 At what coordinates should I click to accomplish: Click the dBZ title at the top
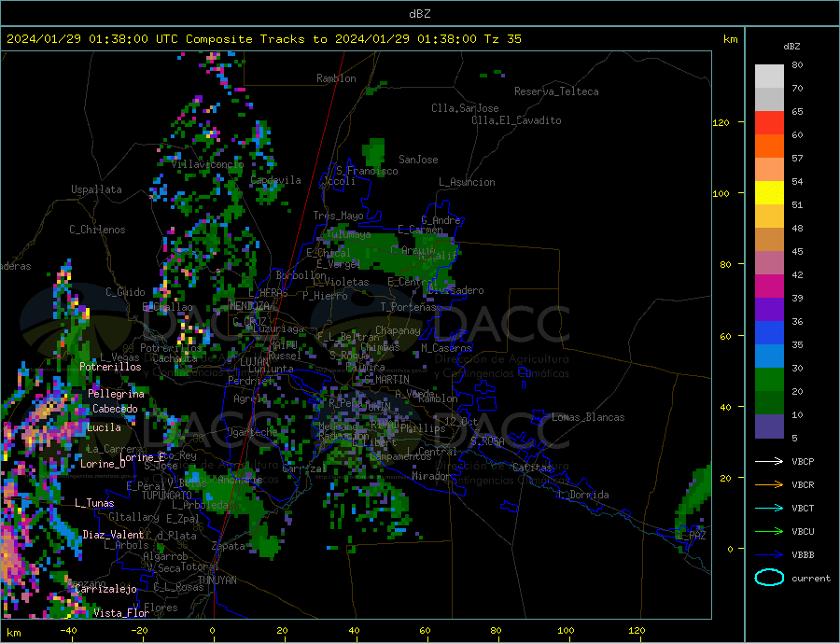tap(419, 14)
